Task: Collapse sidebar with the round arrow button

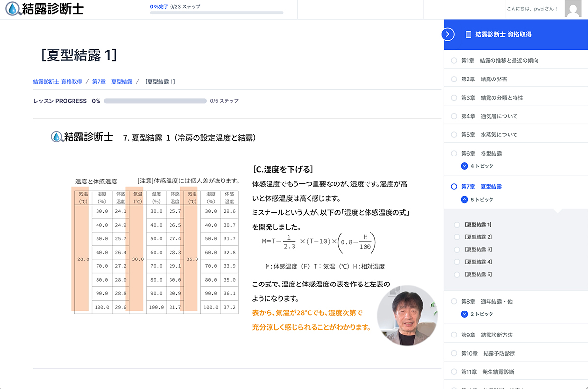Action: click(x=448, y=34)
